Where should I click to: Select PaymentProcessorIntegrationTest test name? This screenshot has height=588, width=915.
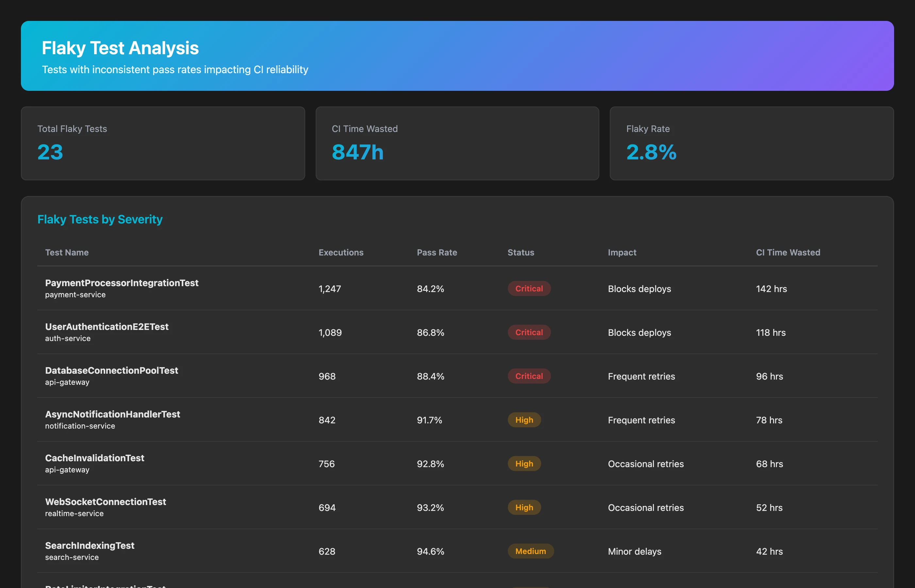pyautogui.click(x=122, y=283)
